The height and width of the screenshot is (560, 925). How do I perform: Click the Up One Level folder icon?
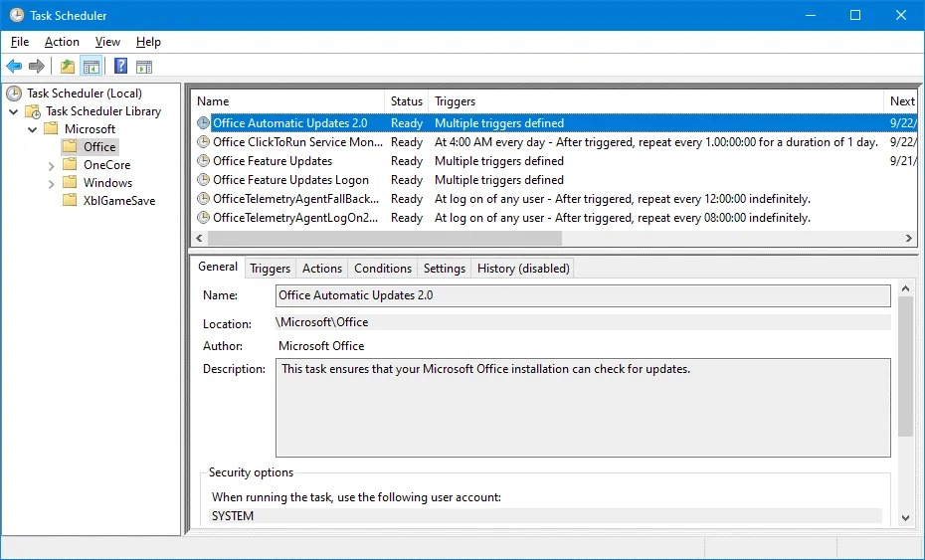click(67, 67)
